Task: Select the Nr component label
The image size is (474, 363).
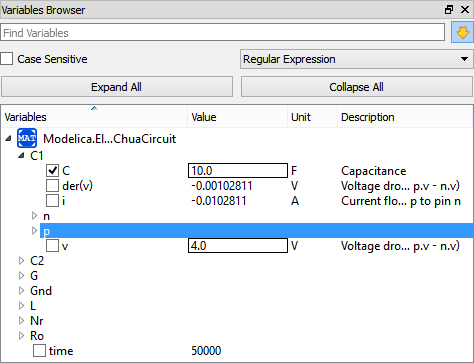Action: pyautogui.click(x=37, y=321)
